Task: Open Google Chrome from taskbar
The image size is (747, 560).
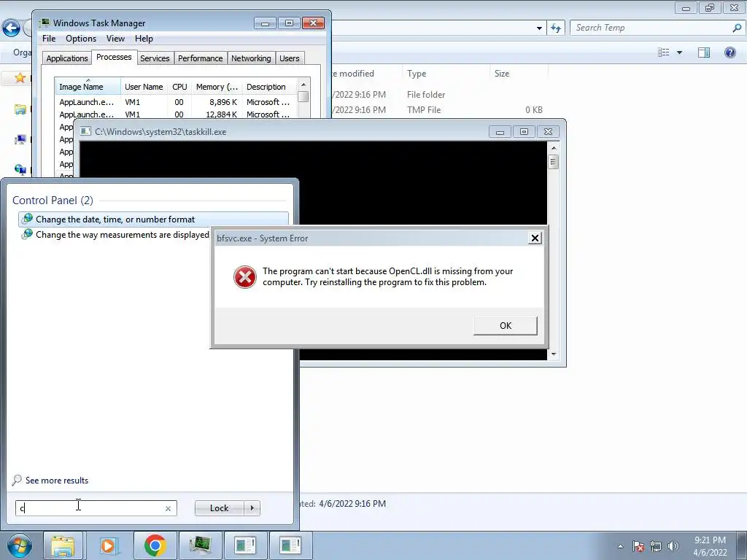Action: [155, 545]
